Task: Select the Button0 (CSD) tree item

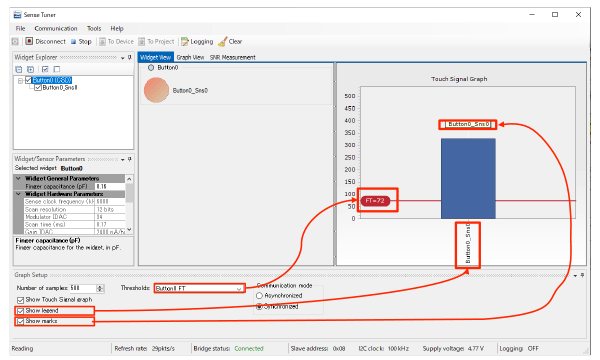Action: click(52, 80)
